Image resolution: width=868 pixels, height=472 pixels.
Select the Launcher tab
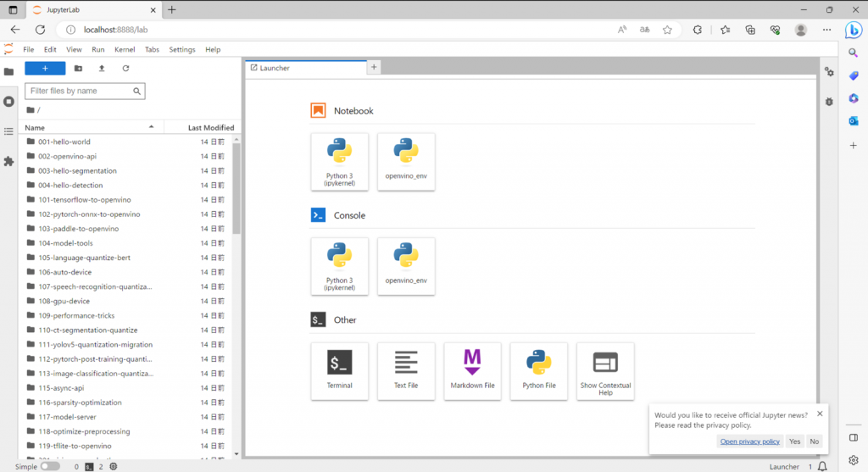pos(305,68)
